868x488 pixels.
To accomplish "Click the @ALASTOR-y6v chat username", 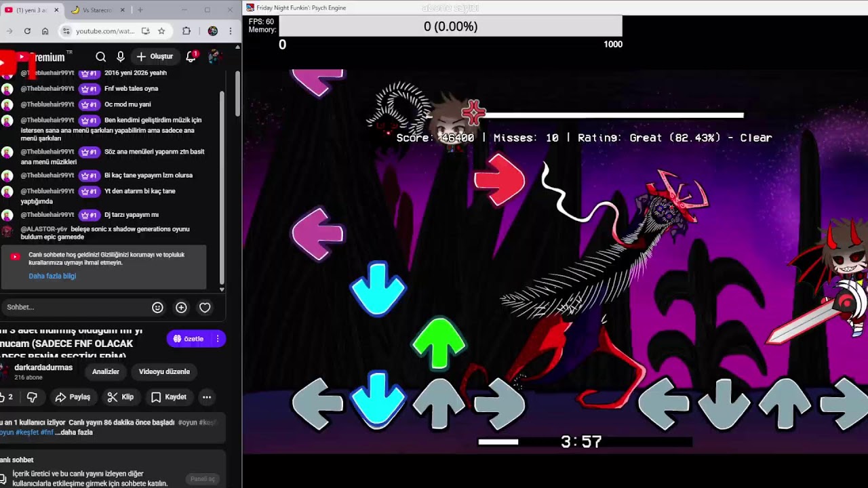I will pos(44,229).
